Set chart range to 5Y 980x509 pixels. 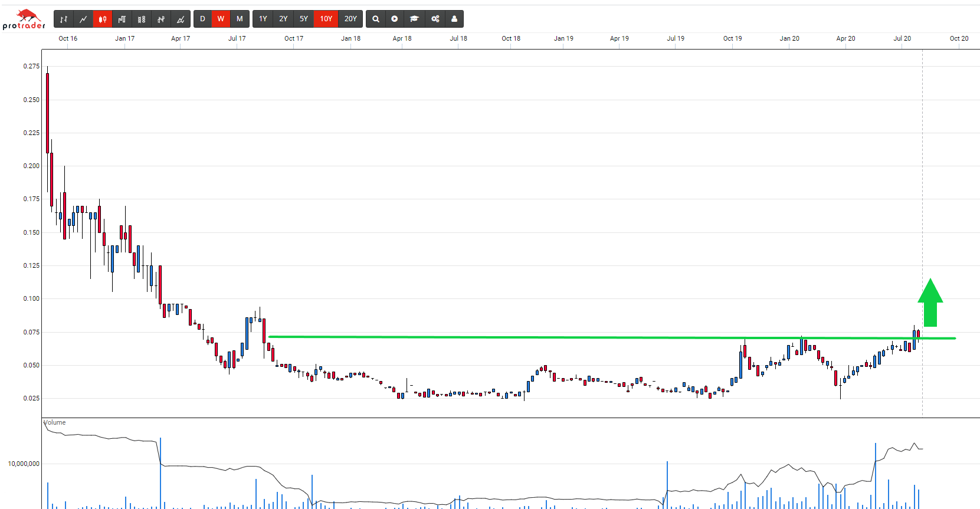304,19
